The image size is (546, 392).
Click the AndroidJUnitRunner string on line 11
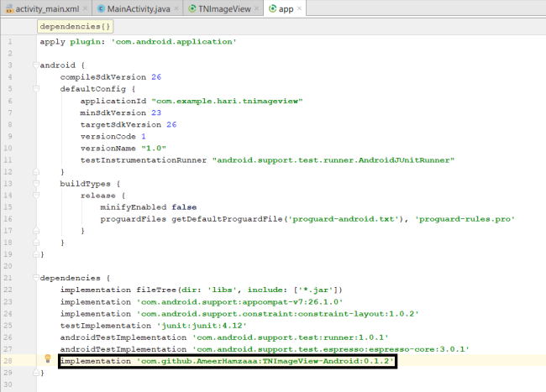(x=333, y=160)
